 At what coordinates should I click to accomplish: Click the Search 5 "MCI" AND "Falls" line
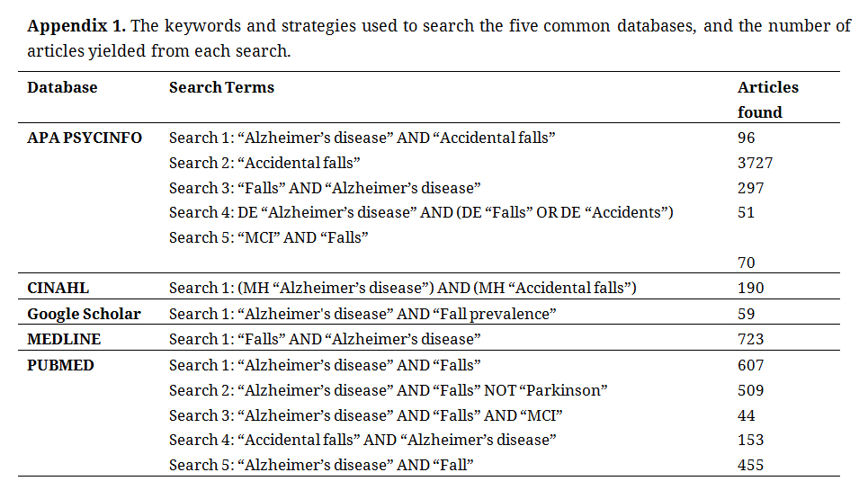269,237
